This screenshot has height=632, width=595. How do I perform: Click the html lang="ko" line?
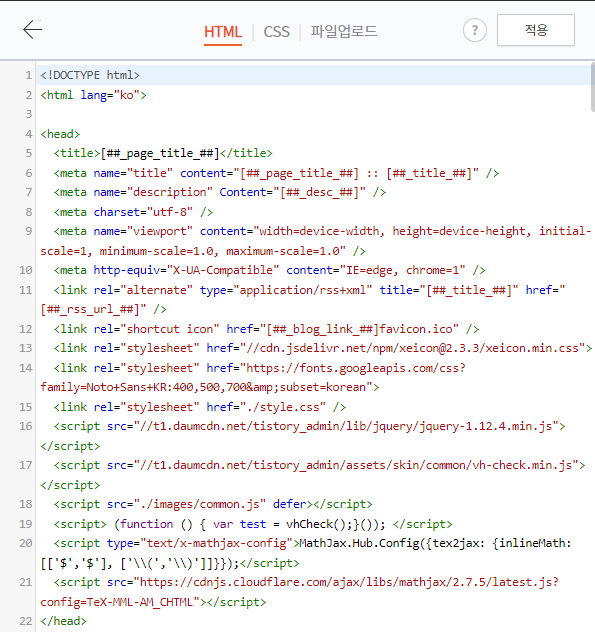[93, 95]
